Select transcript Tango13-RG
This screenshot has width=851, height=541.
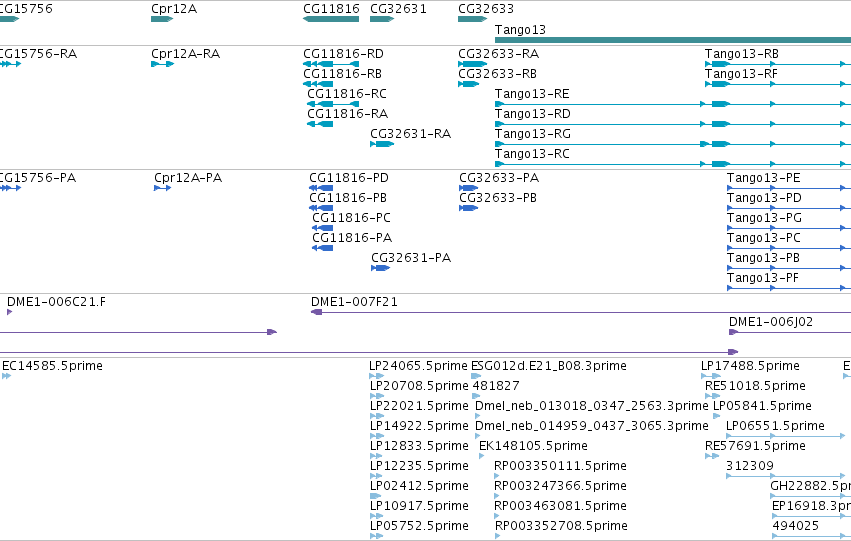(532, 134)
